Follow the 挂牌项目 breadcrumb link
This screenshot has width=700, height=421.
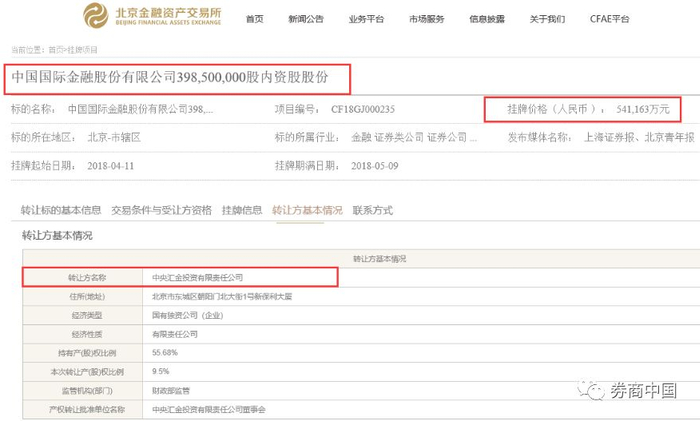click(82, 50)
